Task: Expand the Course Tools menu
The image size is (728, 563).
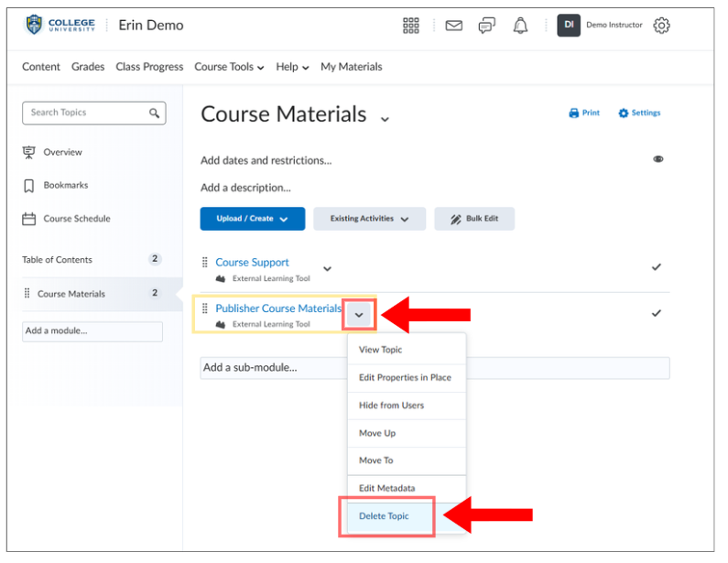Action: (229, 67)
